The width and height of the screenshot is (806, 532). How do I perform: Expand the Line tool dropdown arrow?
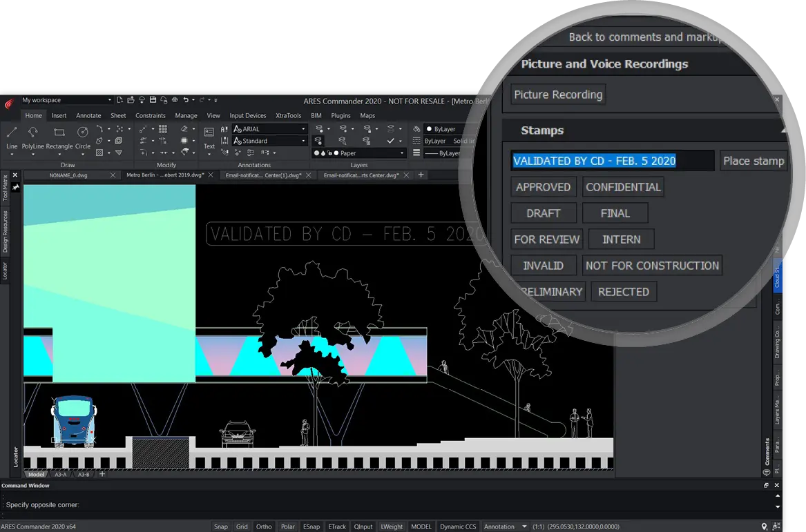coord(12,154)
